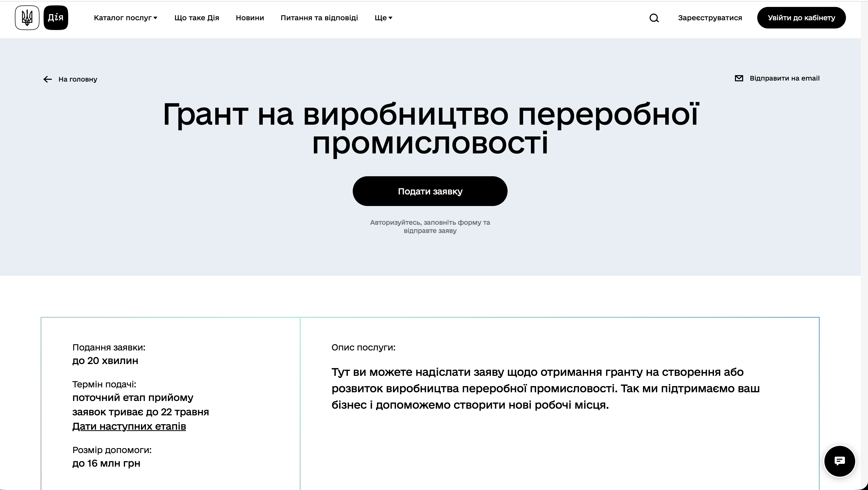Screen dimensions: 868x490
Task: Open Дати наступних етапів link
Action: 129,426
